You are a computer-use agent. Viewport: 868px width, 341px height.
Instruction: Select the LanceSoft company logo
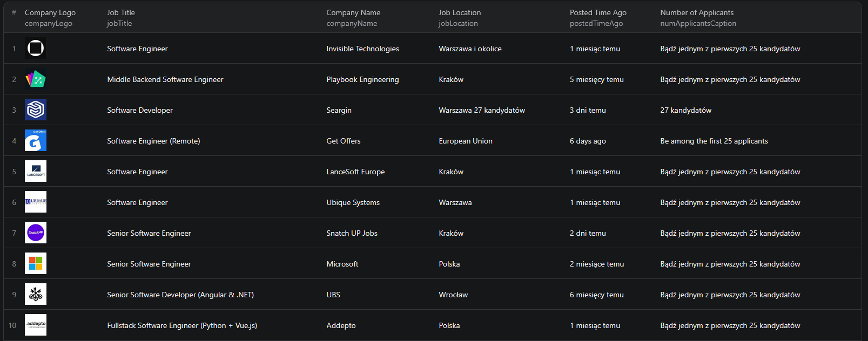tap(36, 172)
